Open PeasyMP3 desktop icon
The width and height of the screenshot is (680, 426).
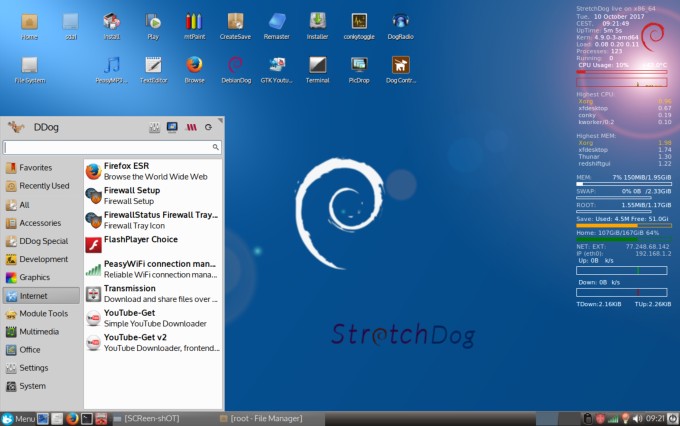point(111,66)
